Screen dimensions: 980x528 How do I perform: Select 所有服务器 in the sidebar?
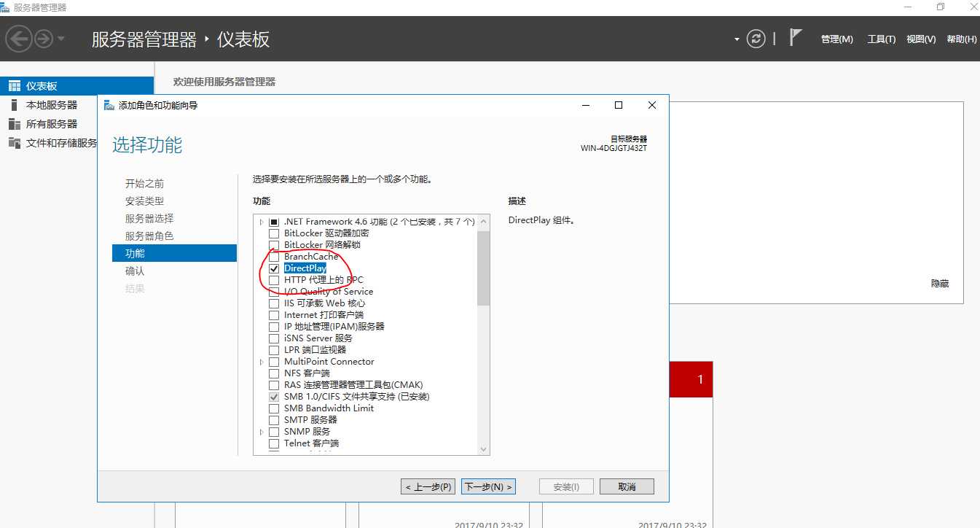click(x=51, y=124)
